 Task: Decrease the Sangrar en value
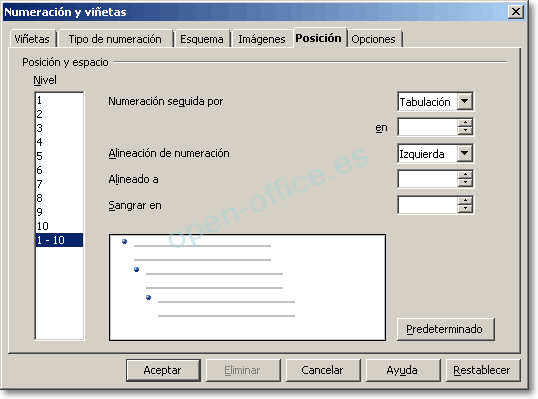click(465, 209)
